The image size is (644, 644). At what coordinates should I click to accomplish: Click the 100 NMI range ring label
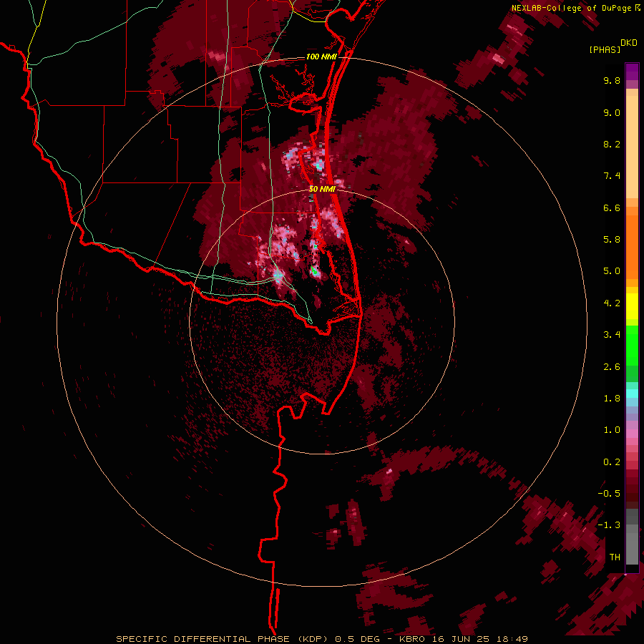click(x=321, y=57)
